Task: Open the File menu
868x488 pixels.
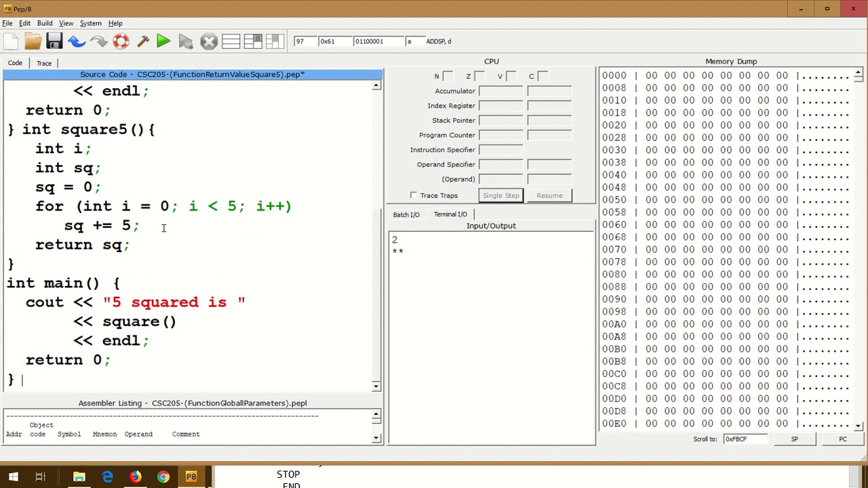Action: tap(7, 23)
